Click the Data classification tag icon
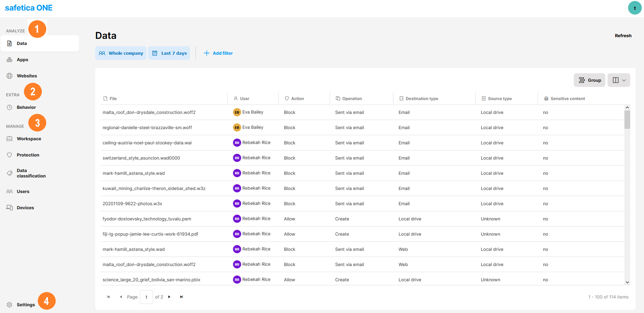Screen dimensions: 644x313 pos(10,173)
